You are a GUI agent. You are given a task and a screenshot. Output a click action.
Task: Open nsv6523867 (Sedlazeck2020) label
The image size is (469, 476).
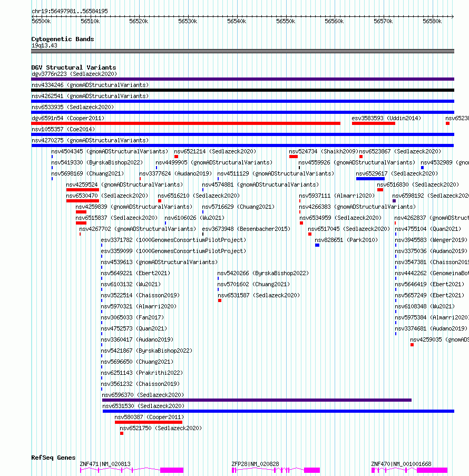point(400,151)
